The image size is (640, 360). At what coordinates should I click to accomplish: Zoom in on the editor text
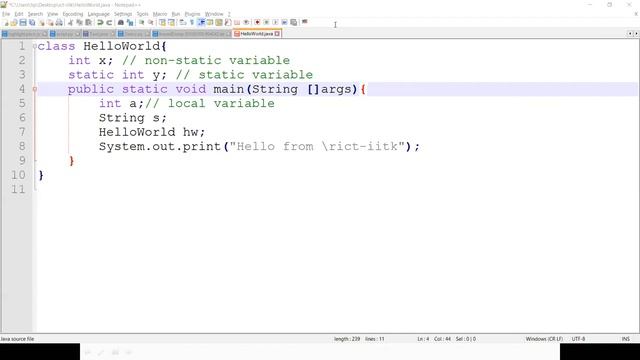(142, 22)
